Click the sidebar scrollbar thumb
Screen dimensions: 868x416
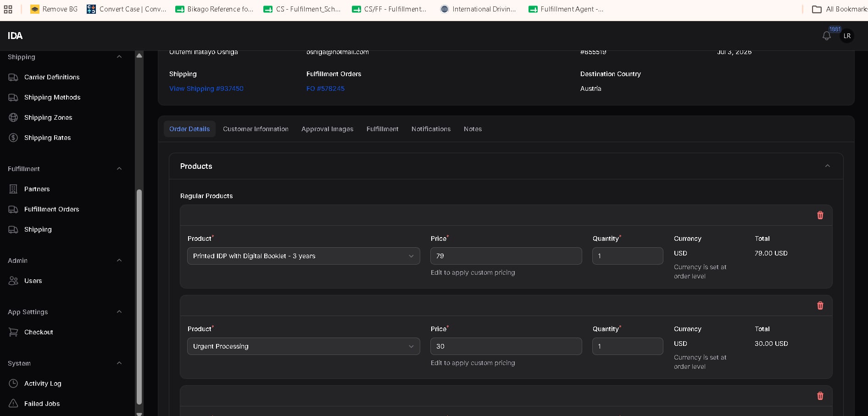point(139,297)
